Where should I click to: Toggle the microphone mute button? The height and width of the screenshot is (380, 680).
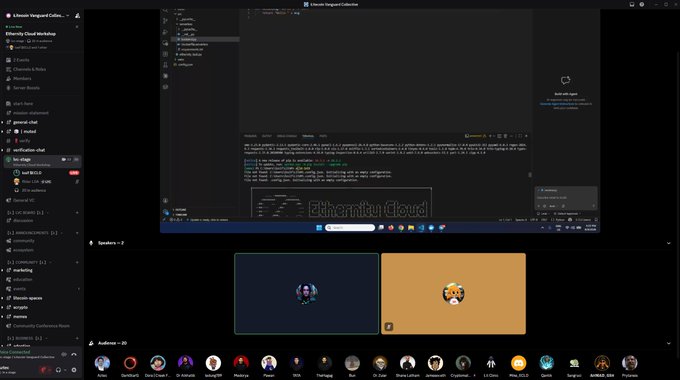[44, 370]
